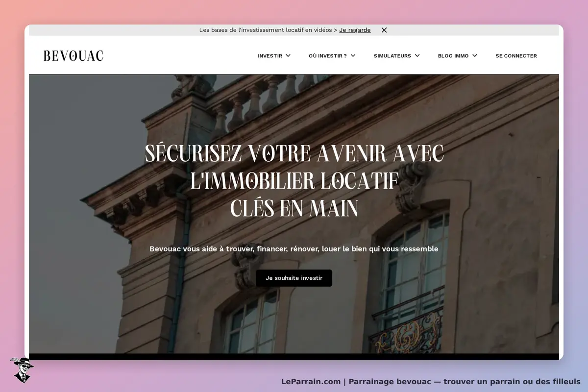
Task: Expand the chevron beside INVESTIR
Action: [x=288, y=56]
